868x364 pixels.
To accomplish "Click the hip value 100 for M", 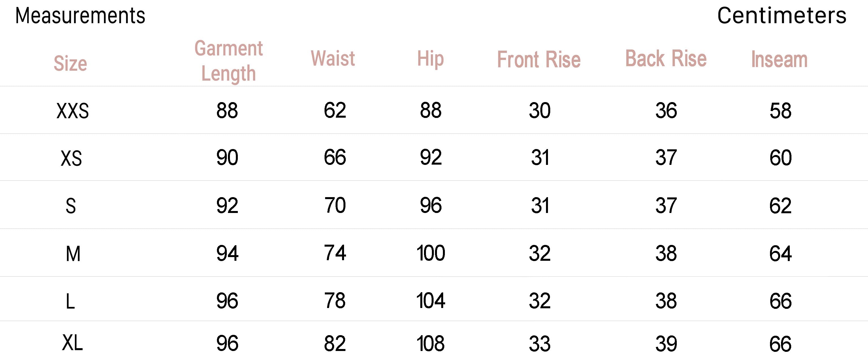I will [431, 253].
